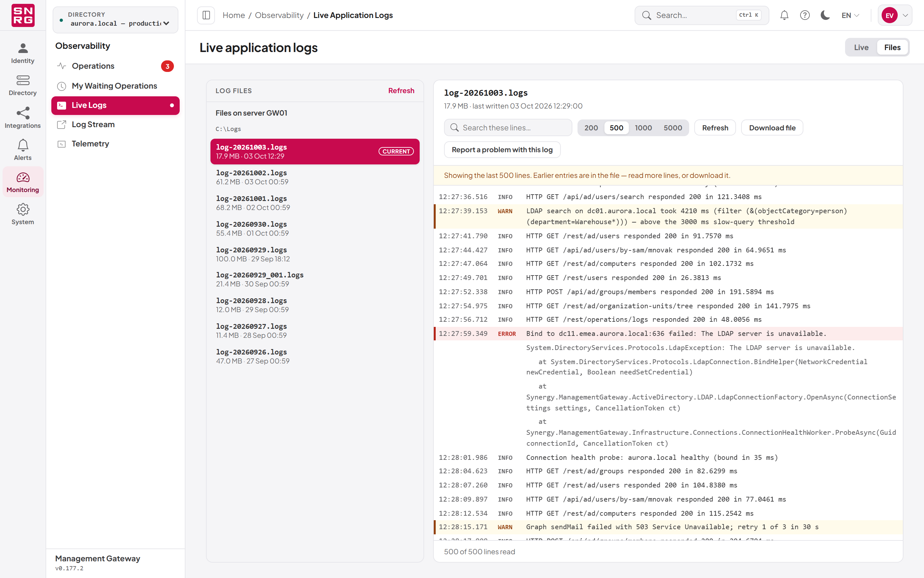Click the Operations pulse icon
The width and height of the screenshot is (924, 578).
coord(62,66)
